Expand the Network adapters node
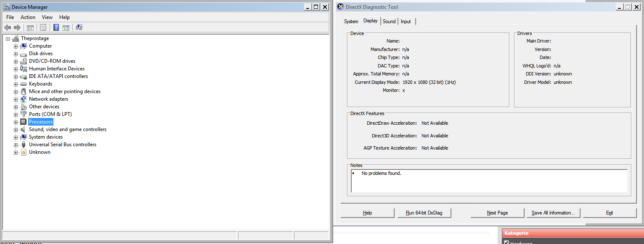 pos(16,99)
